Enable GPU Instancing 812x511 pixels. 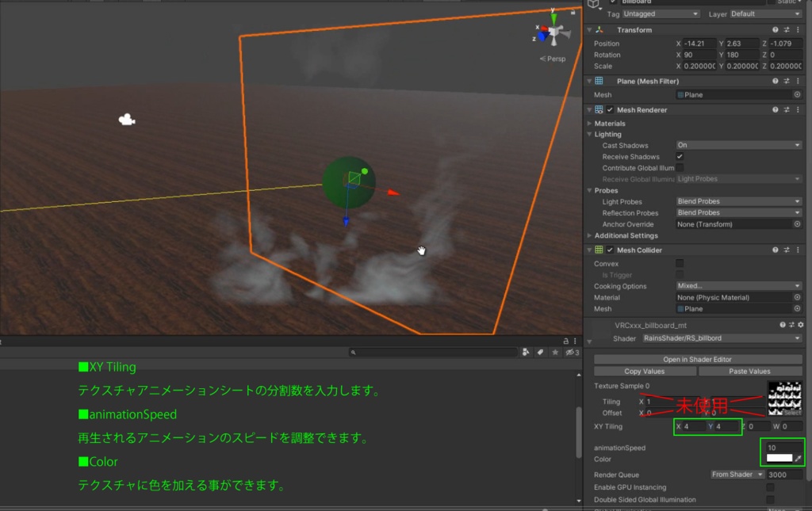coord(770,487)
